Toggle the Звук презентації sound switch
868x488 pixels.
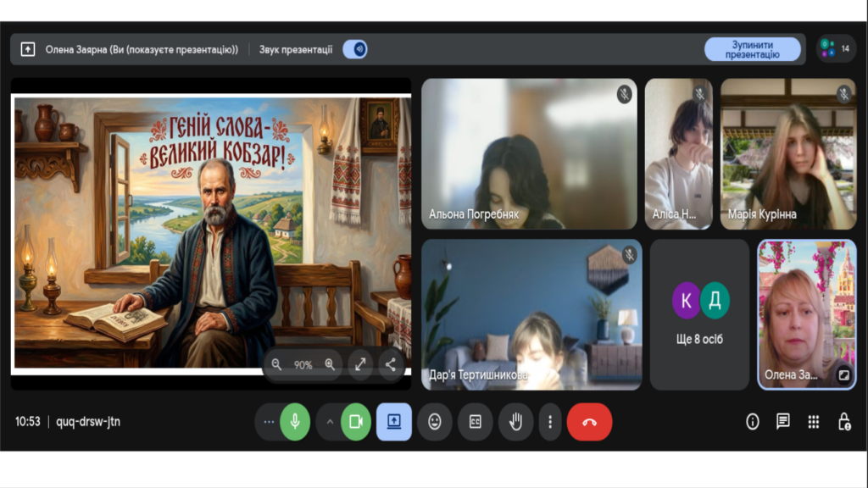click(354, 49)
